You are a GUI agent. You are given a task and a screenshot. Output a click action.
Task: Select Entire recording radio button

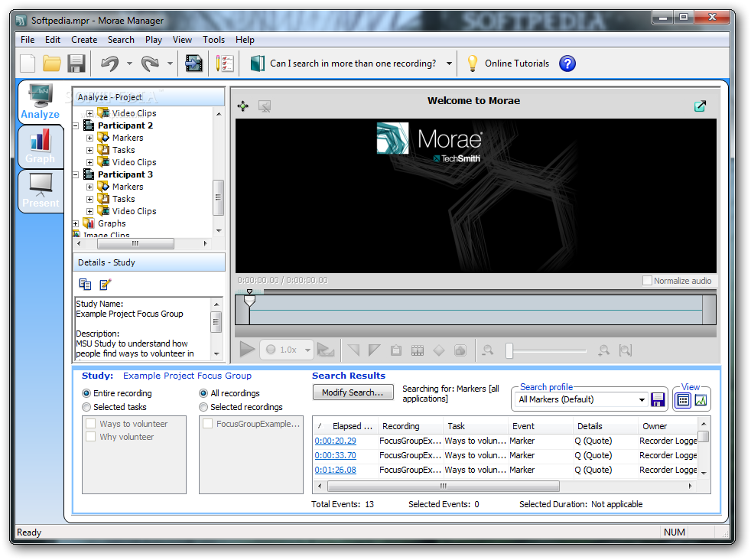pyautogui.click(x=86, y=393)
